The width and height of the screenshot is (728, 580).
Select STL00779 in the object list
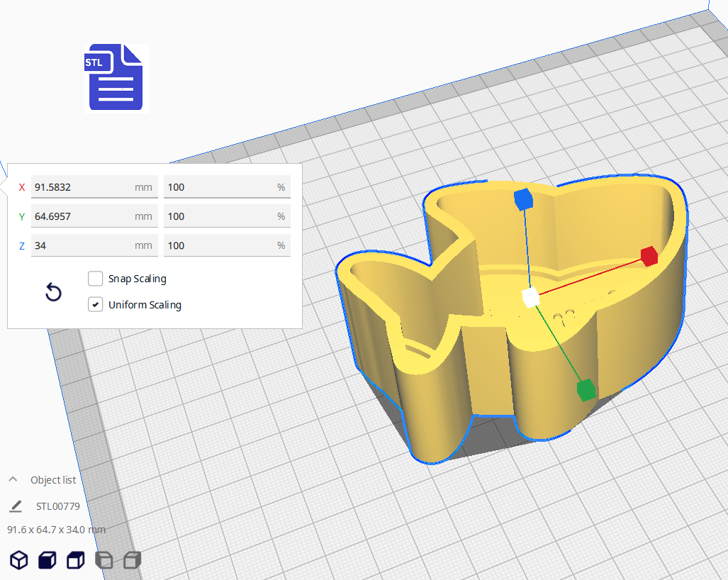pos(58,506)
